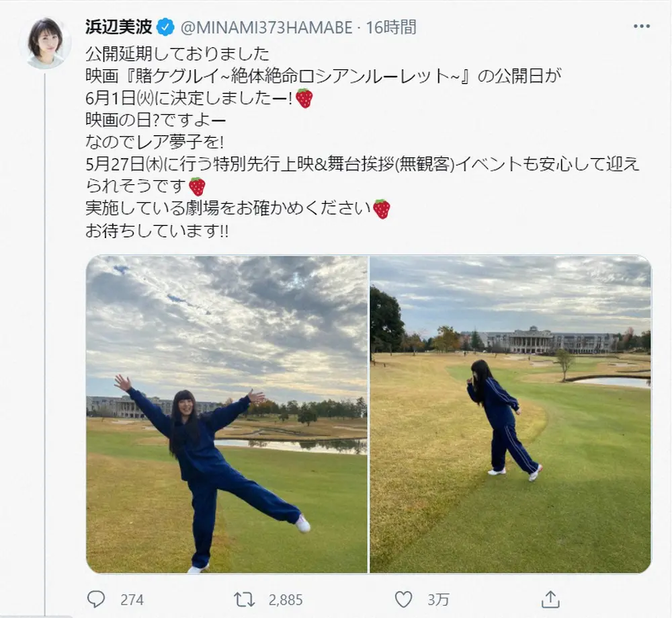Viewport: 672px width, 618px height.
Task: Click the 2,885 retweet count
Action: (286, 600)
